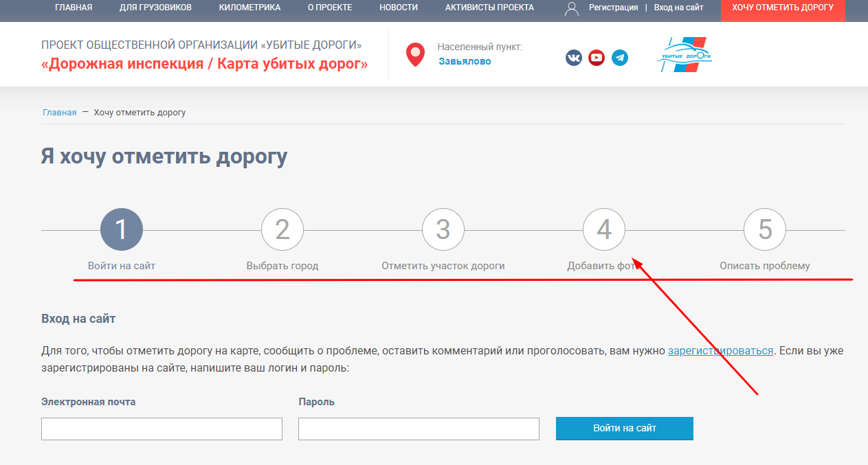Open the Telegram channel icon
This screenshot has height=465, width=868.
click(620, 58)
